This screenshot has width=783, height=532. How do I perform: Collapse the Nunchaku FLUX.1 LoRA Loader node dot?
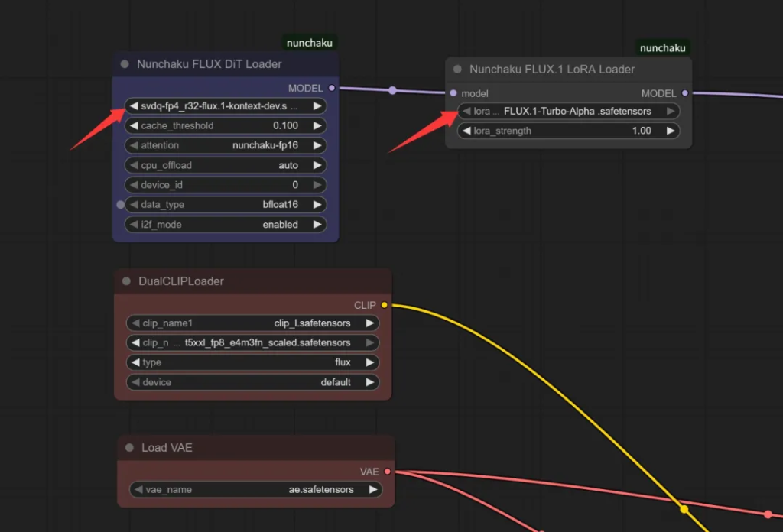457,70
